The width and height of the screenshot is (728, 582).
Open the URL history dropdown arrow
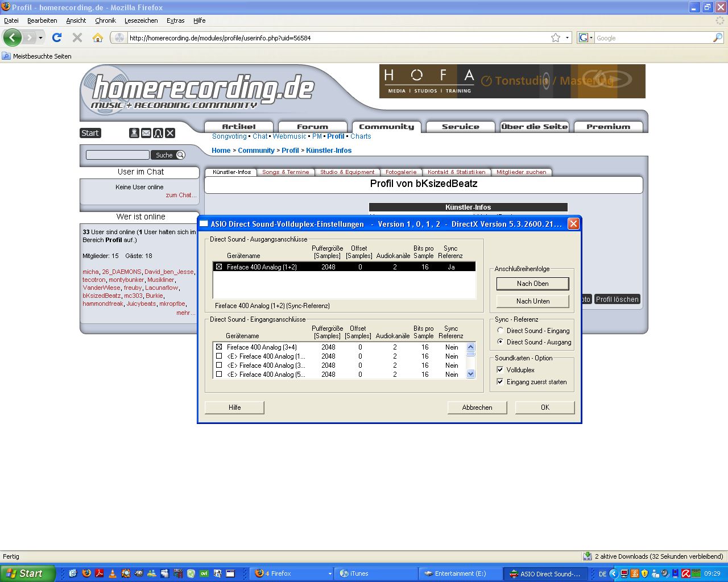567,38
